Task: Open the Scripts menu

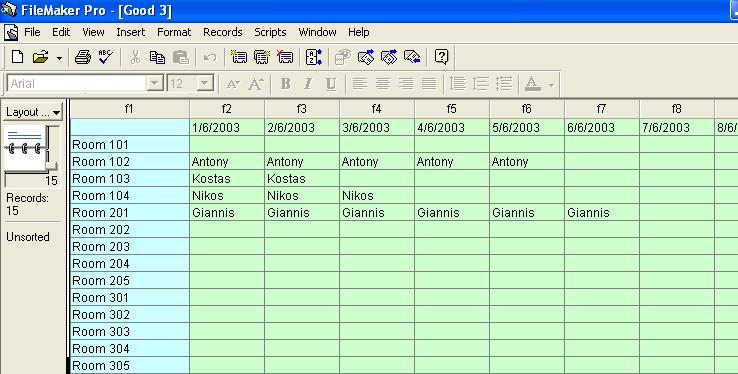Action: pyautogui.click(x=270, y=32)
